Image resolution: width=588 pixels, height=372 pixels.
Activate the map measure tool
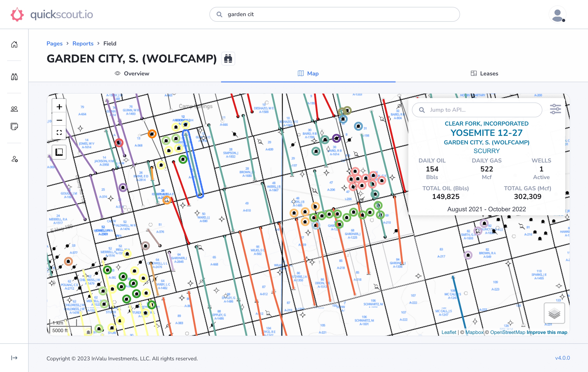click(x=59, y=152)
